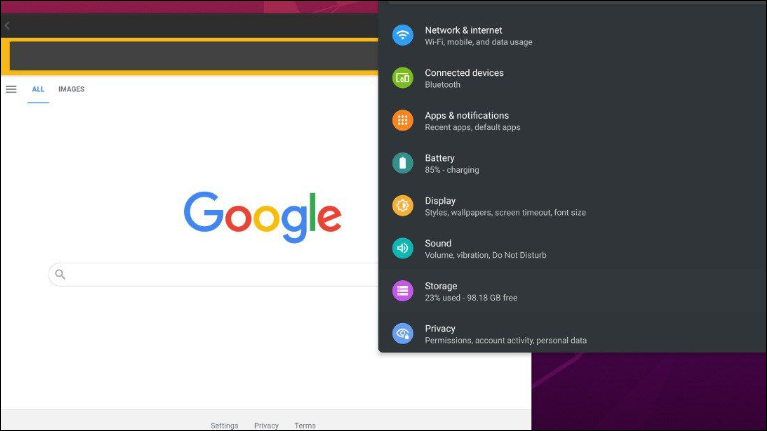Screen dimensions: 767x431
Task: Open the Battery teal icon
Action: point(403,163)
